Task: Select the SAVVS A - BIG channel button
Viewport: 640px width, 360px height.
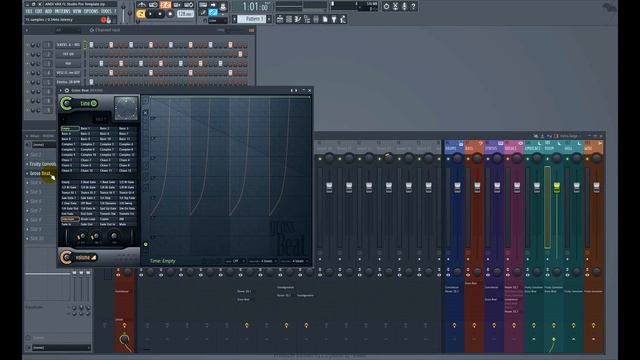Action: click(x=68, y=45)
